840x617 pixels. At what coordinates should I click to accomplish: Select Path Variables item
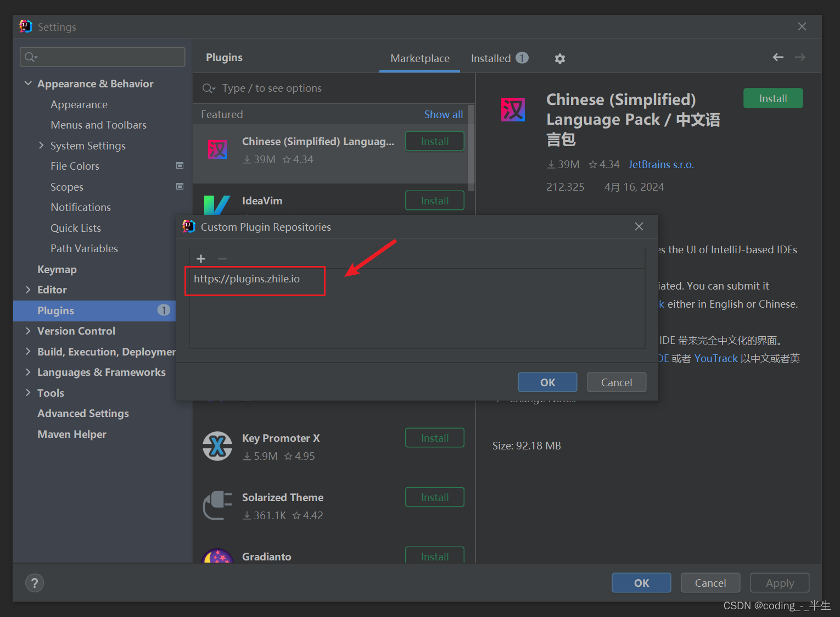(84, 248)
